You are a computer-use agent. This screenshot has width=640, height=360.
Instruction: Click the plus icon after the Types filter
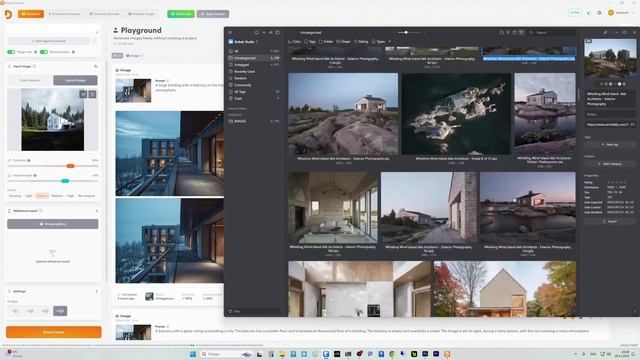pos(389,41)
